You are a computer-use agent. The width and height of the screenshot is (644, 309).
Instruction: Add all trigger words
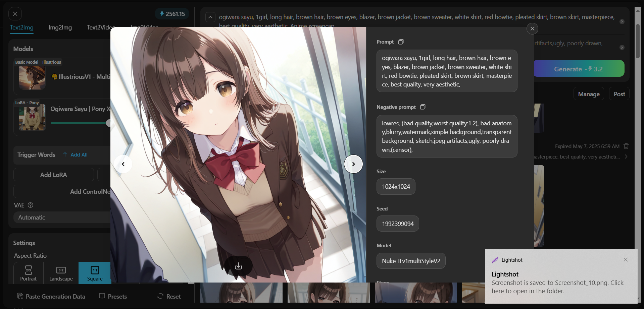(76, 155)
